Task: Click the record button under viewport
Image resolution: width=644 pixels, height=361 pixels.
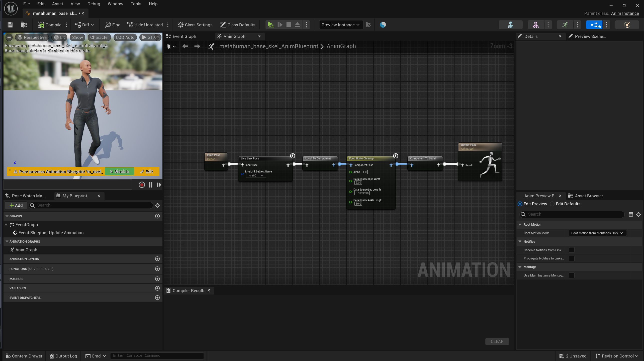Action: pos(142,185)
